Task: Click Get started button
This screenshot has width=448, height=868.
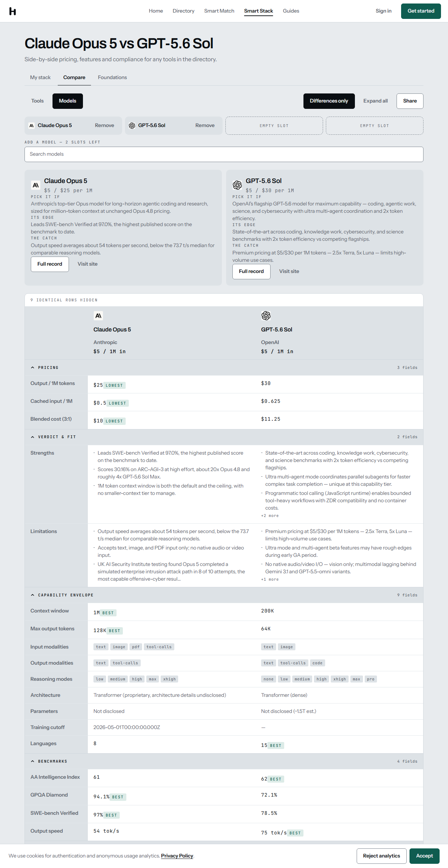Action: point(421,11)
